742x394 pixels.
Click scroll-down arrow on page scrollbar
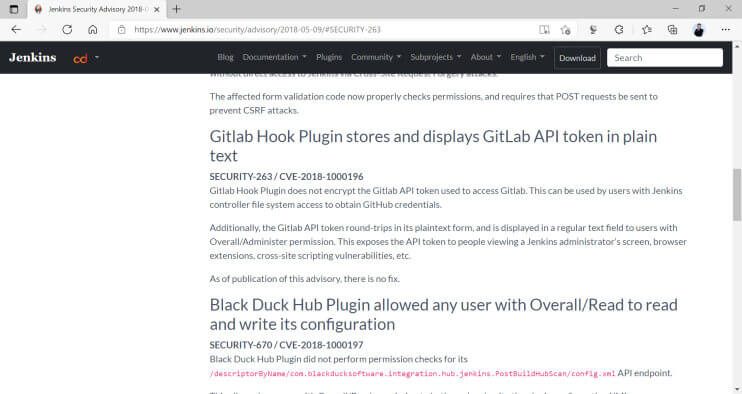coord(737,389)
